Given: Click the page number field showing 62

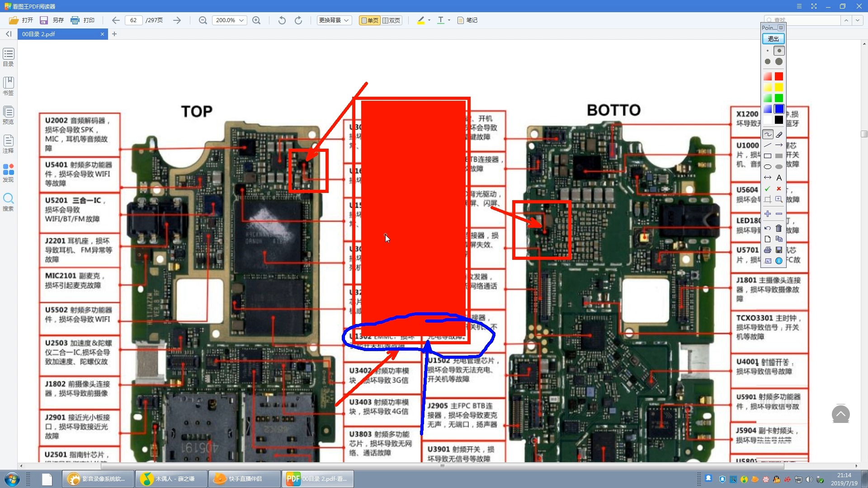Looking at the screenshot, I should (133, 20).
